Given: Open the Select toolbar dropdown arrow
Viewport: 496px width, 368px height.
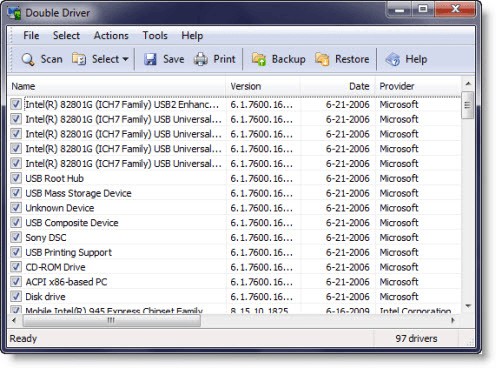Looking at the screenshot, I should pos(125,59).
